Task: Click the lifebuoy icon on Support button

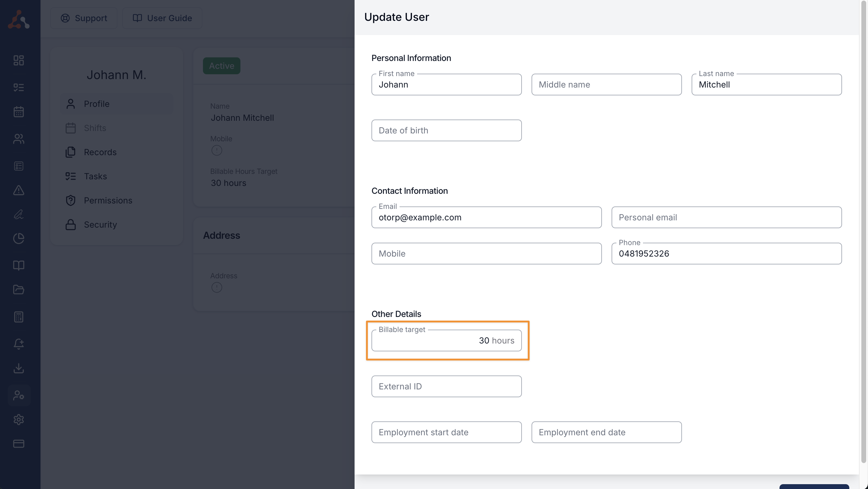Action: [x=65, y=18]
